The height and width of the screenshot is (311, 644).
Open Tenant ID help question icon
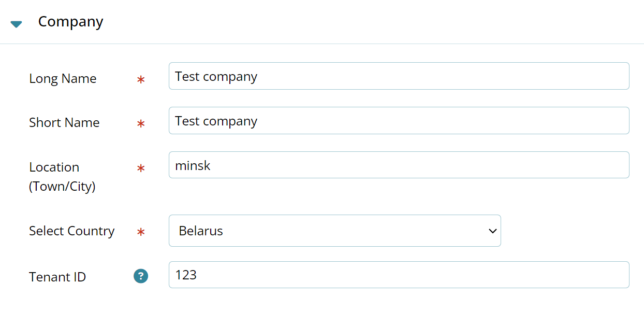(x=141, y=276)
